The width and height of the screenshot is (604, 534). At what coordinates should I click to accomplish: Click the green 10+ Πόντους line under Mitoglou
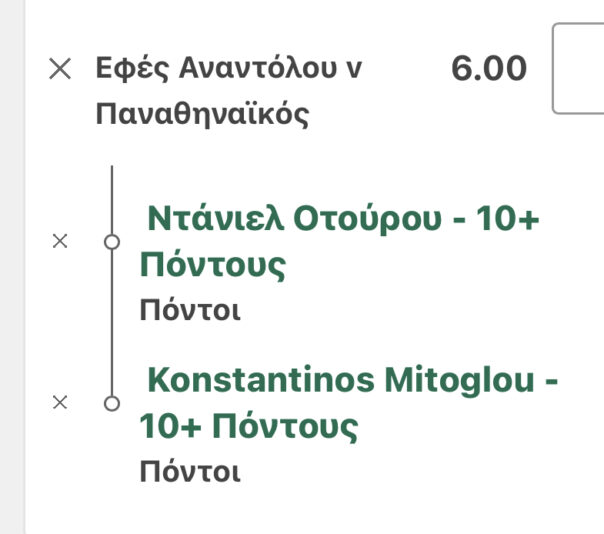[248, 427]
